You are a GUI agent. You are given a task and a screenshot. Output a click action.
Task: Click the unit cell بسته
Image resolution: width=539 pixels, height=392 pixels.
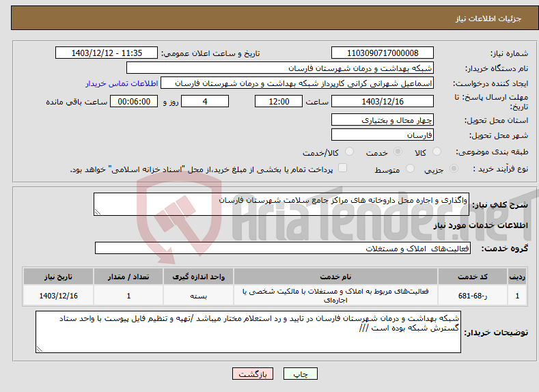point(198,296)
